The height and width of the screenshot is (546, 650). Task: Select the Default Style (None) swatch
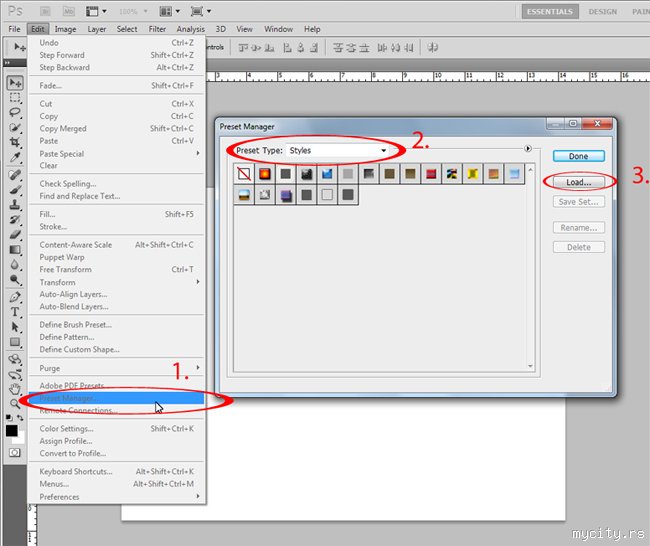(244, 174)
